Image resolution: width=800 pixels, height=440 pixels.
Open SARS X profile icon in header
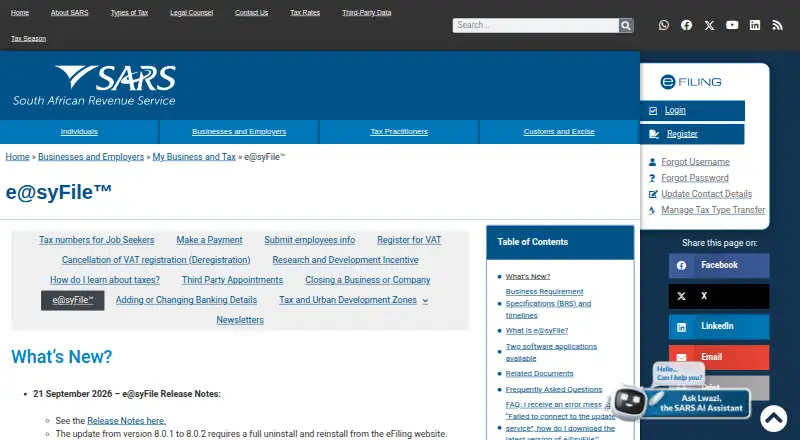[709, 25]
